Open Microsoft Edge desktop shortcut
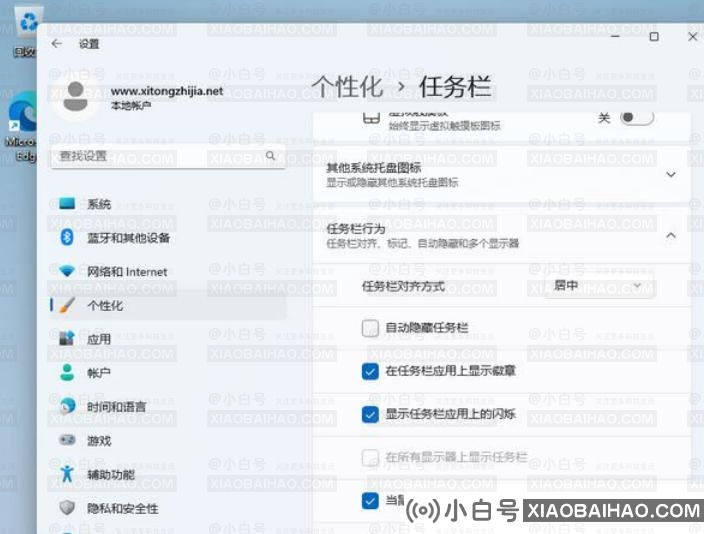Viewport: 704px width, 534px height. click(21, 126)
